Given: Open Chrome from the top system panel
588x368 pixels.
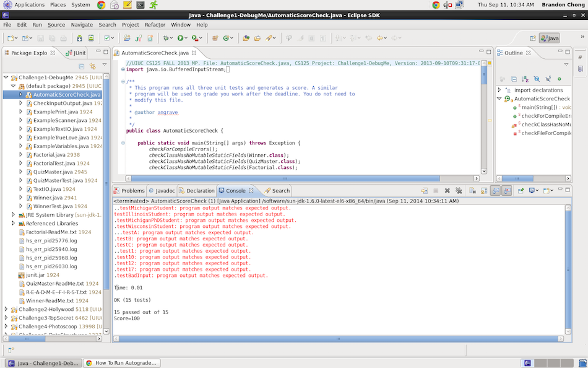Looking at the screenshot, I should coord(101,4).
